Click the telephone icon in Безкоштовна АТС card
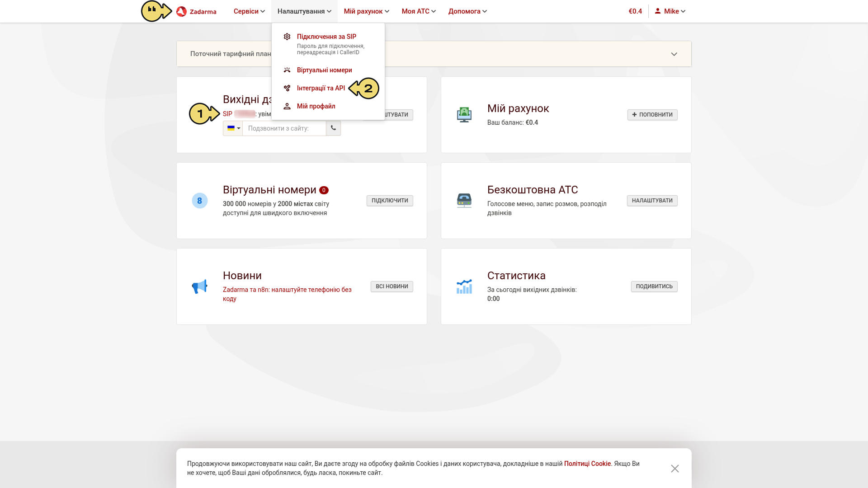Screen dimensions: 868x488 pyautogui.click(x=464, y=201)
